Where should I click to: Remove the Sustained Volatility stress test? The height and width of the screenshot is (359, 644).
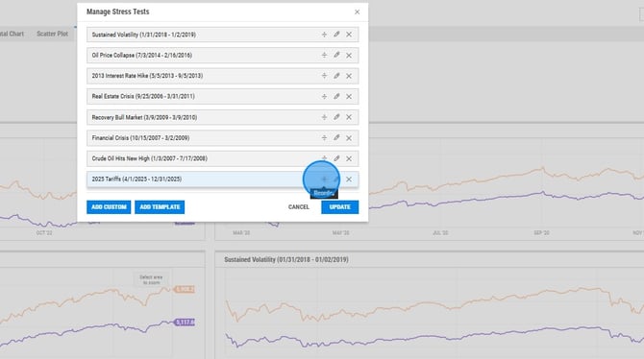click(x=349, y=35)
